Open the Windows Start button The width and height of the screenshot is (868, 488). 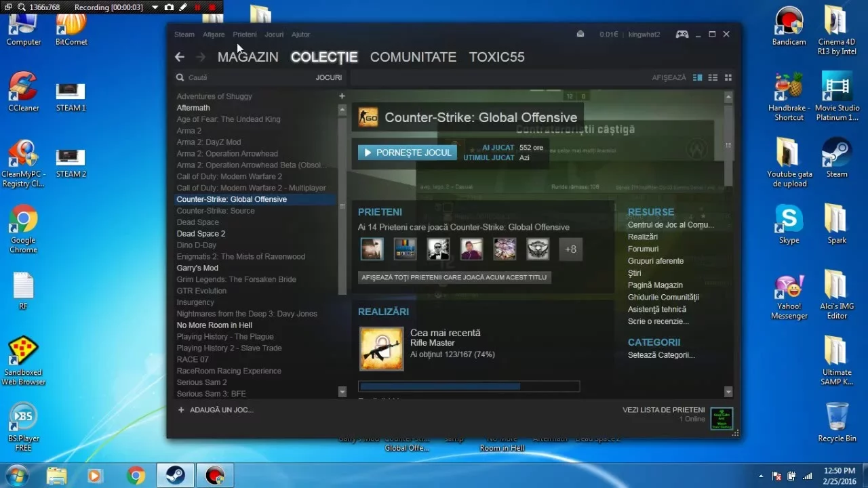(16, 475)
